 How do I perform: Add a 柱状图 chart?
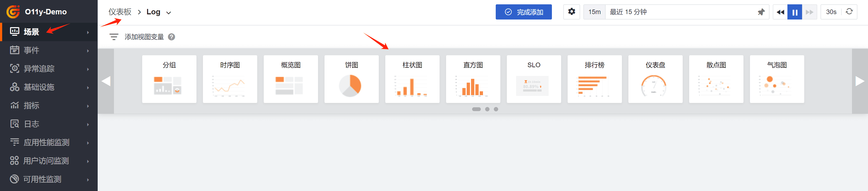(412, 79)
